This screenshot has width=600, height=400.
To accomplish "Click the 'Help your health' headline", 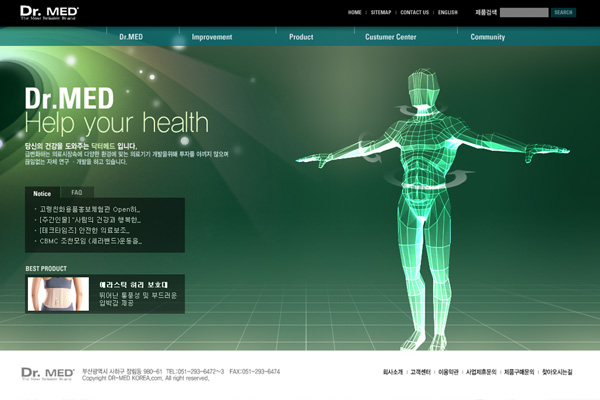I will (x=117, y=123).
